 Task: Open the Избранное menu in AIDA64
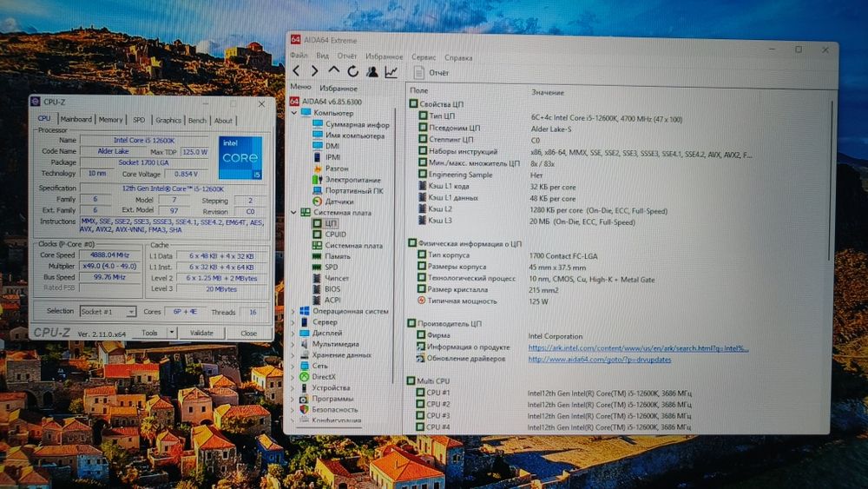[385, 56]
